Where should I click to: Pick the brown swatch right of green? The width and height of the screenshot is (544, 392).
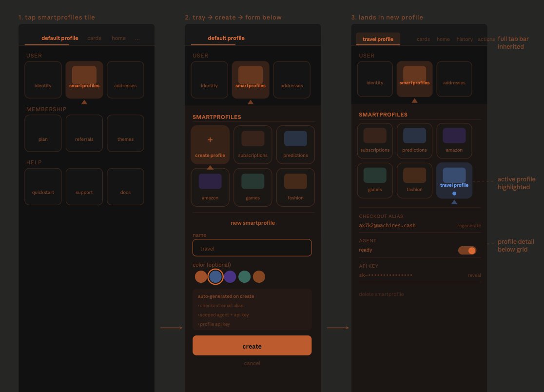(259, 277)
